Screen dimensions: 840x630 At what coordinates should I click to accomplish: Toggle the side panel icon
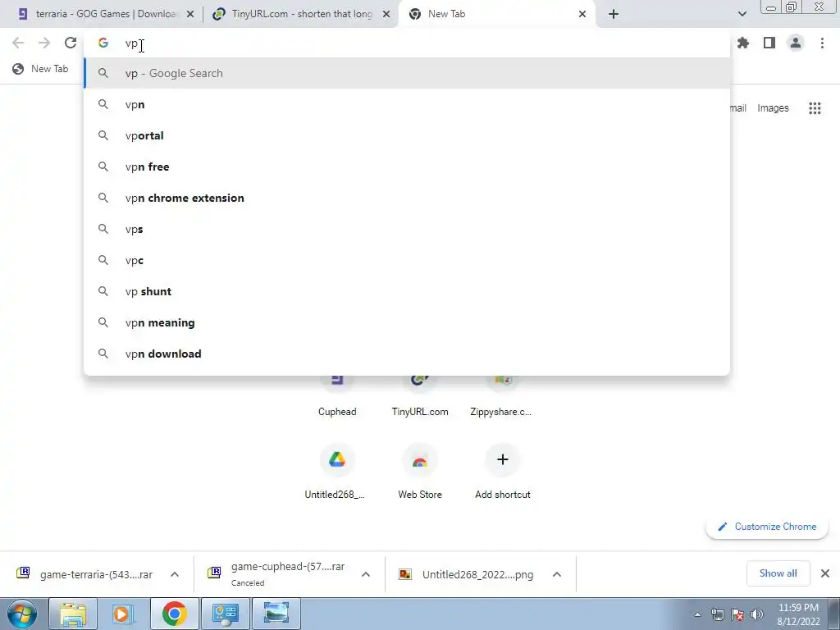(769, 43)
